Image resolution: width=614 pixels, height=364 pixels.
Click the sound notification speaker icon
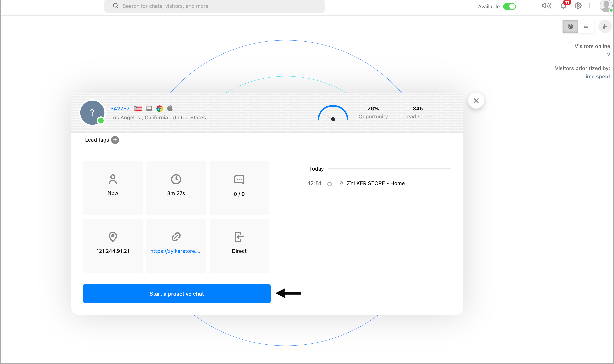[546, 6]
